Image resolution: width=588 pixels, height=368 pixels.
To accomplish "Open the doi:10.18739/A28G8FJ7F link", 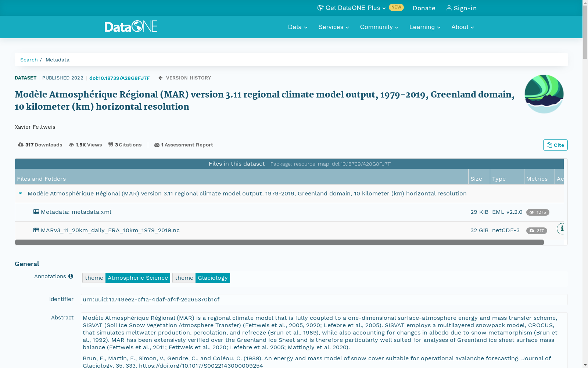I will 119,78.
